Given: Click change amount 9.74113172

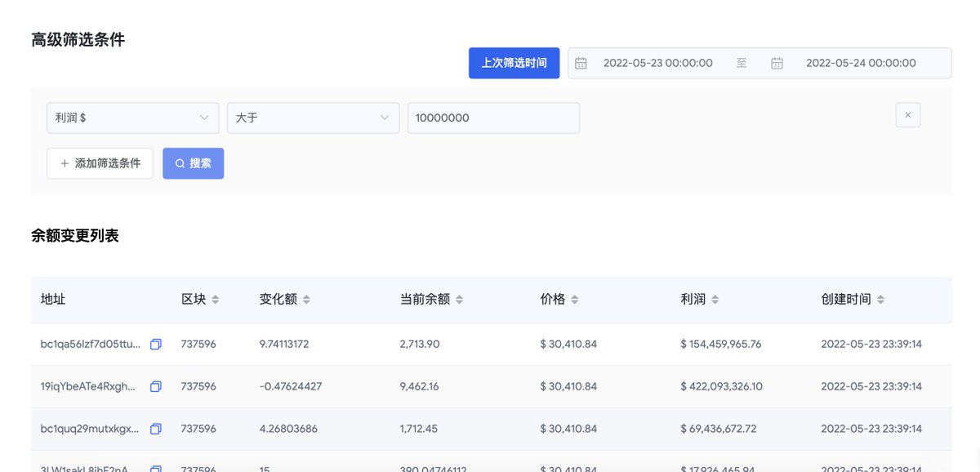Looking at the screenshot, I should 284,345.
